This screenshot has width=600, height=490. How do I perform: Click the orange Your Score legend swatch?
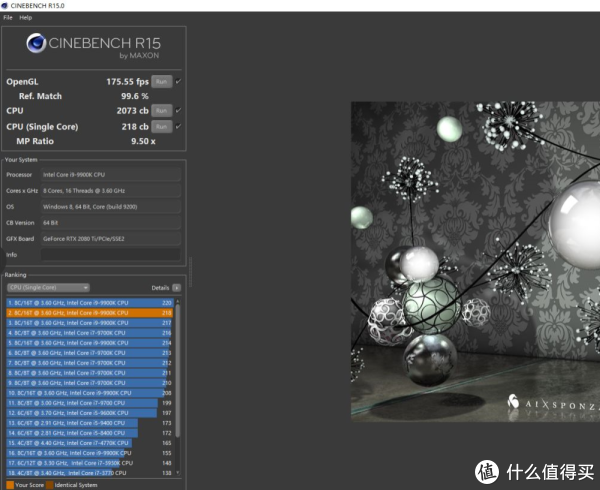coord(10,485)
